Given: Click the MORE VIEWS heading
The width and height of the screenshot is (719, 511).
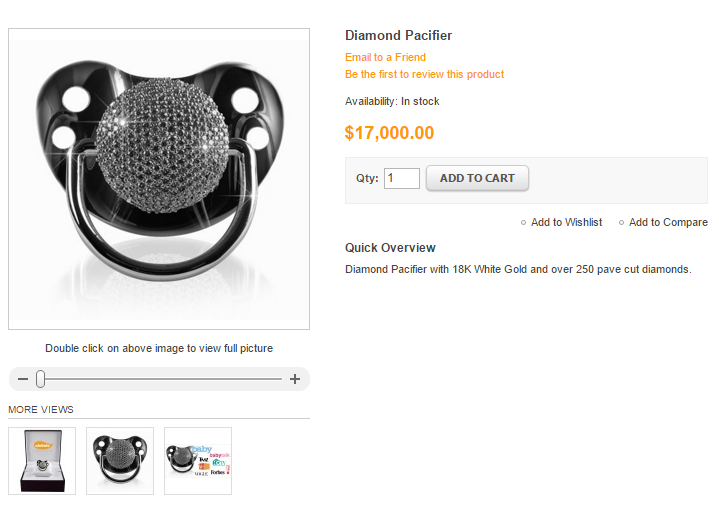Looking at the screenshot, I should [x=41, y=409].
